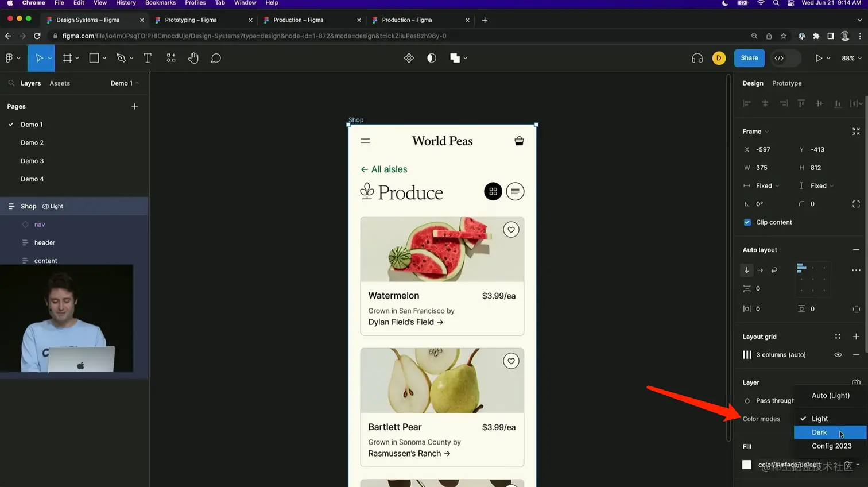
Task: Expand the Move tool options
Action: click(x=50, y=58)
